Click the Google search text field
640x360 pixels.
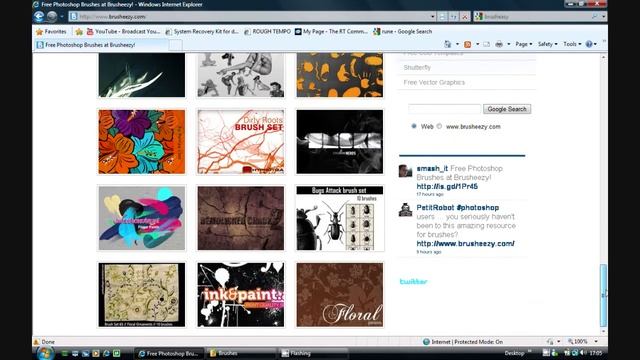point(444,109)
